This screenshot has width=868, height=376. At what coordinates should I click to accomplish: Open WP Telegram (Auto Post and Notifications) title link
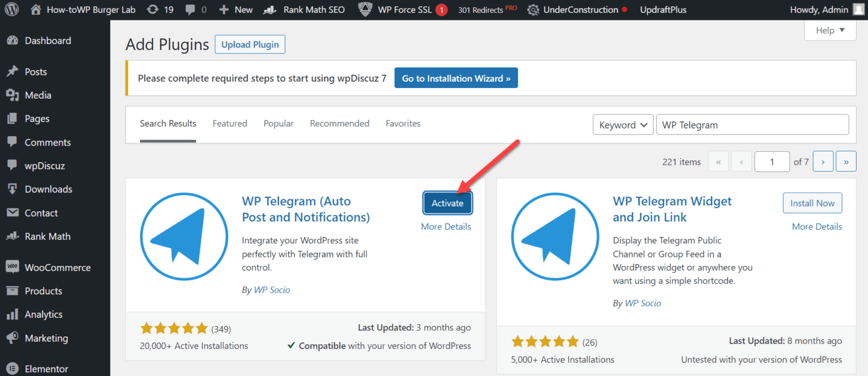click(306, 209)
